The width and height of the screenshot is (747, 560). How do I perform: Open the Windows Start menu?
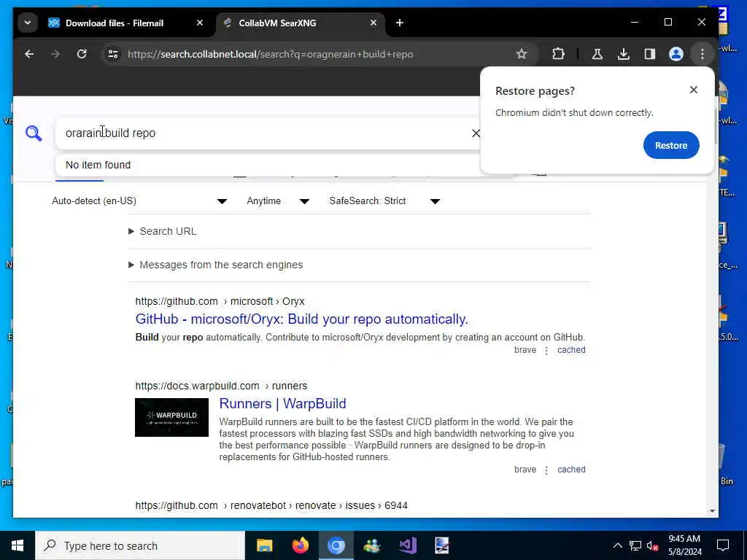pyautogui.click(x=18, y=545)
